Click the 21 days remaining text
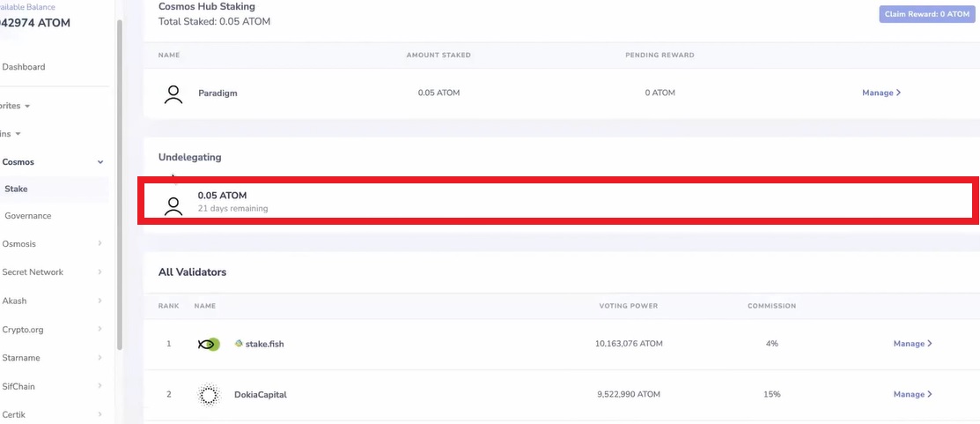Image resolution: width=980 pixels, height=424 pixels. [x=233, y=208]
